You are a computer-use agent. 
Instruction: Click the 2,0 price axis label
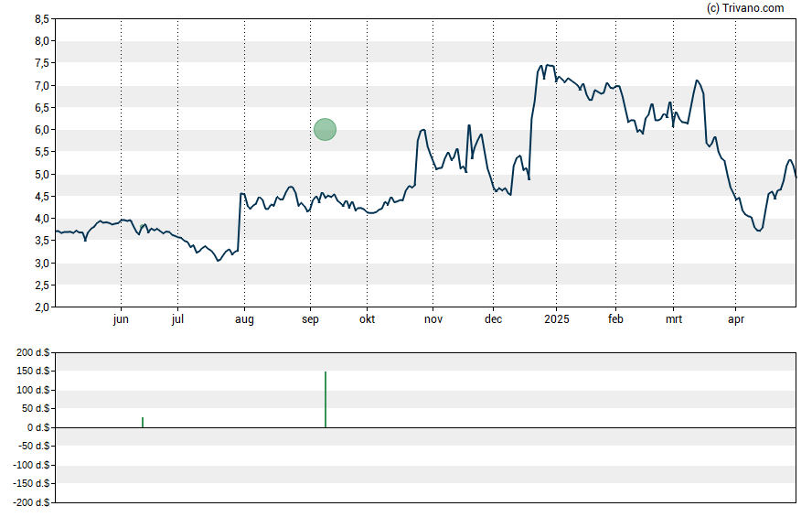[42, 307]
